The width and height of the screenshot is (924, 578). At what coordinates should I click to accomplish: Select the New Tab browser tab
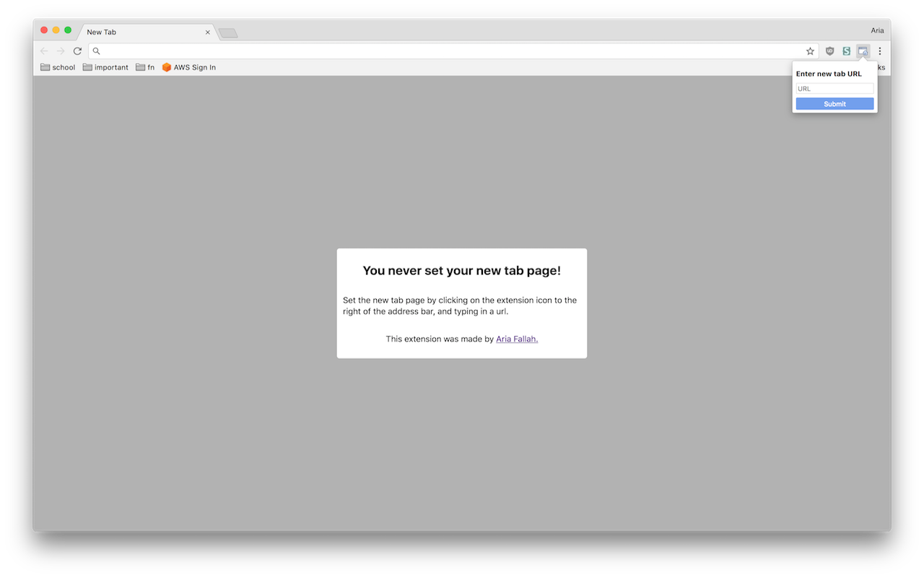[147, 32]
